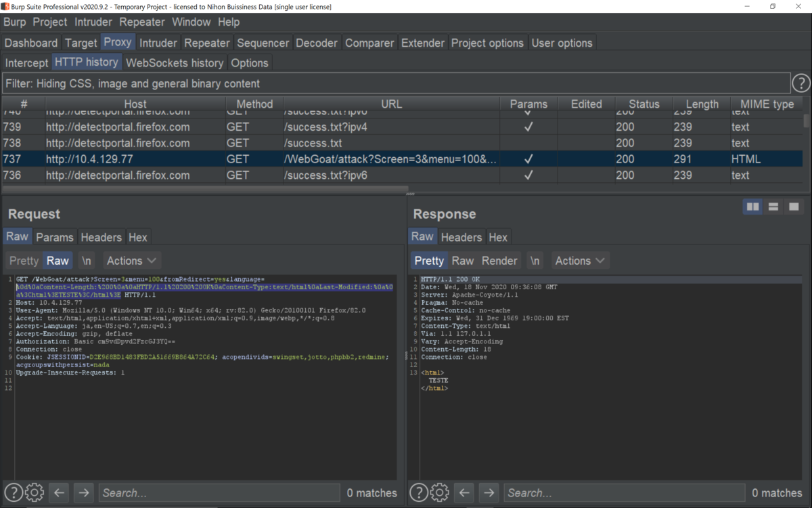Image resolution: width=812 pixels, height=508 pixels.
Task: Open Request panel help icon
Action: pos(13,492)
